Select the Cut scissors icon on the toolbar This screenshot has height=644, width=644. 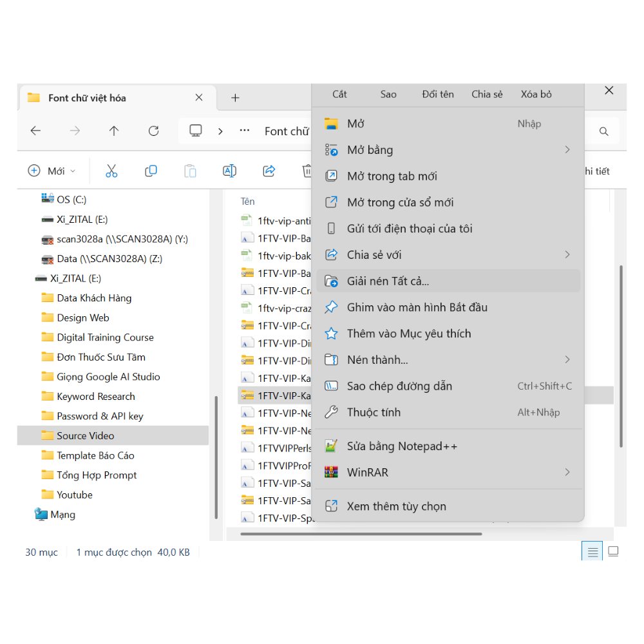pyautogui.click(x=111, y=171)
